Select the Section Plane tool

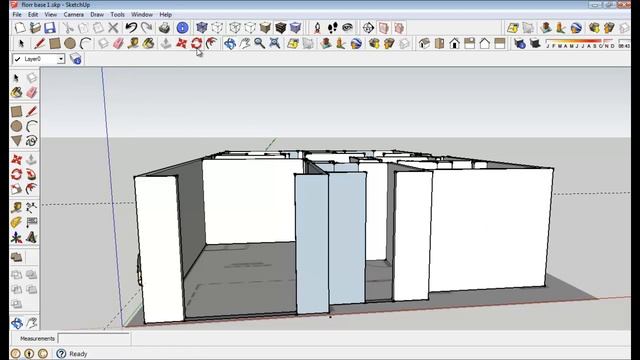368,28
